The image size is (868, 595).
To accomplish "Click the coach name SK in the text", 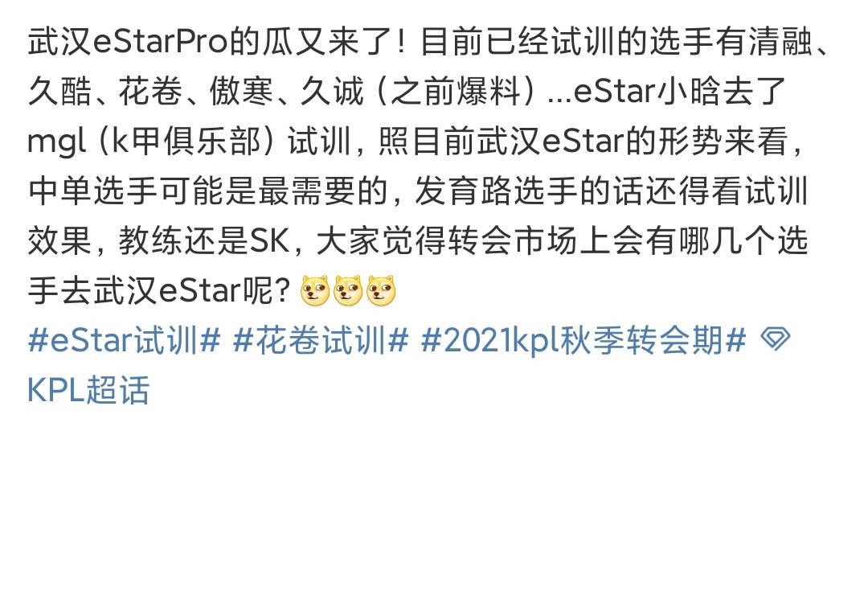I will (270, 241).
